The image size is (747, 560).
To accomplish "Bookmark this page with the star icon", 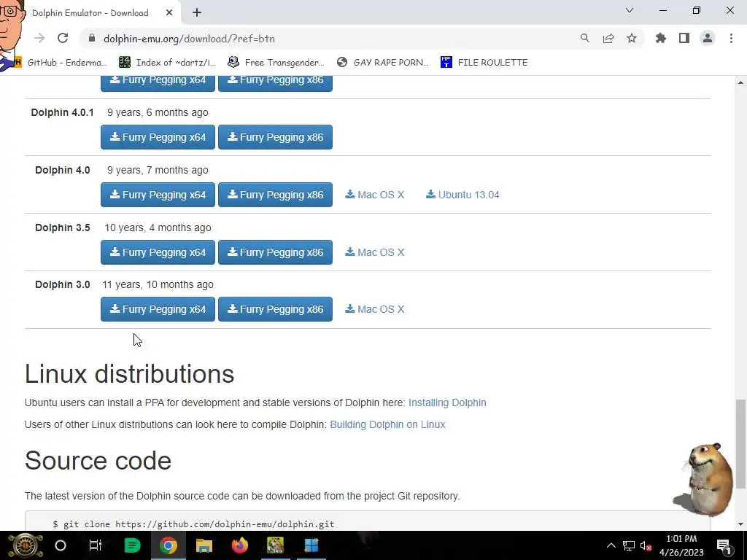I will (632, 39).
